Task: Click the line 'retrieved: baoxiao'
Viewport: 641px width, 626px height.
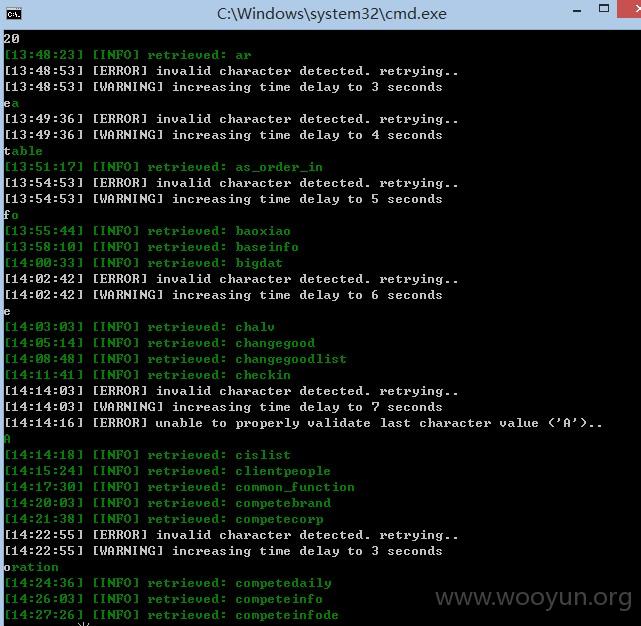Action: click(147, 231)
